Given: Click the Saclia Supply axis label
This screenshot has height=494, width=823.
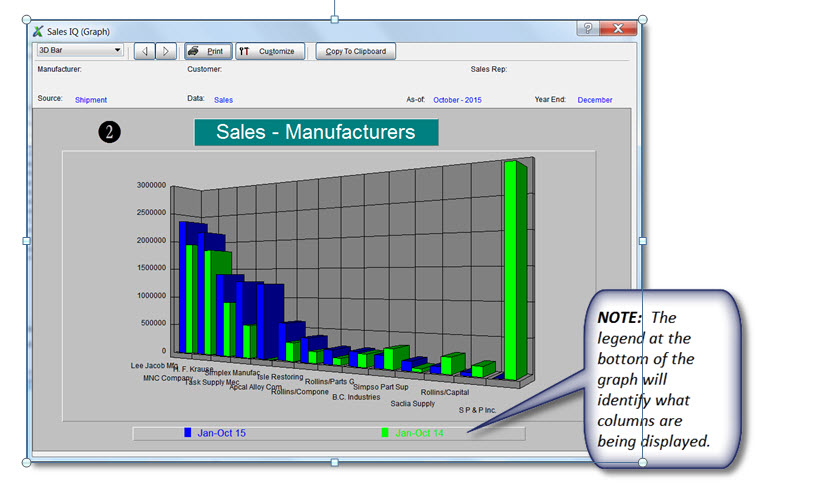Looking at the screenshot, I should (x=413, y=404).
